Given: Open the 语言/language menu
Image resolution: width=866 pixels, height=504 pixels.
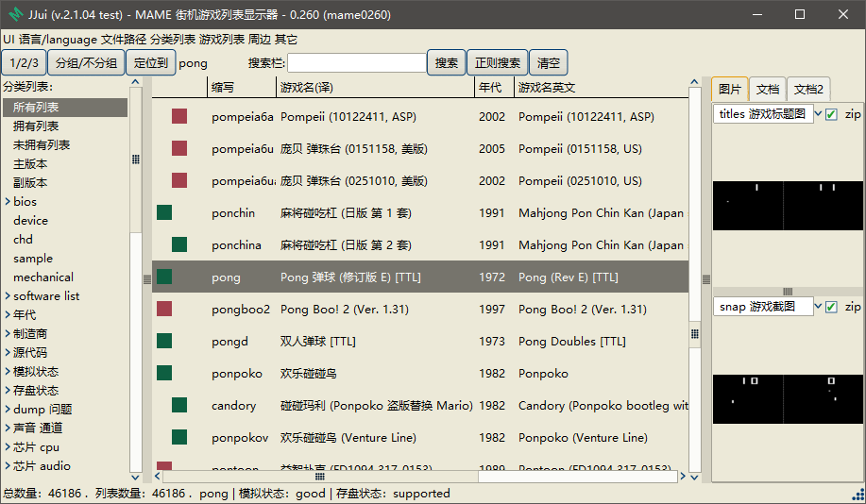Looking at the screenshot, I should pyautogui.click(x=58, y=40).
